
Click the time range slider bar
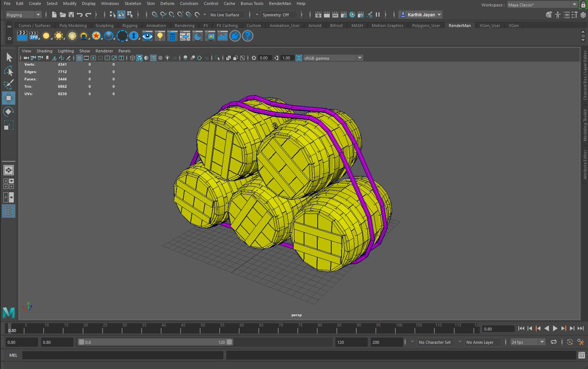point(155,342)
